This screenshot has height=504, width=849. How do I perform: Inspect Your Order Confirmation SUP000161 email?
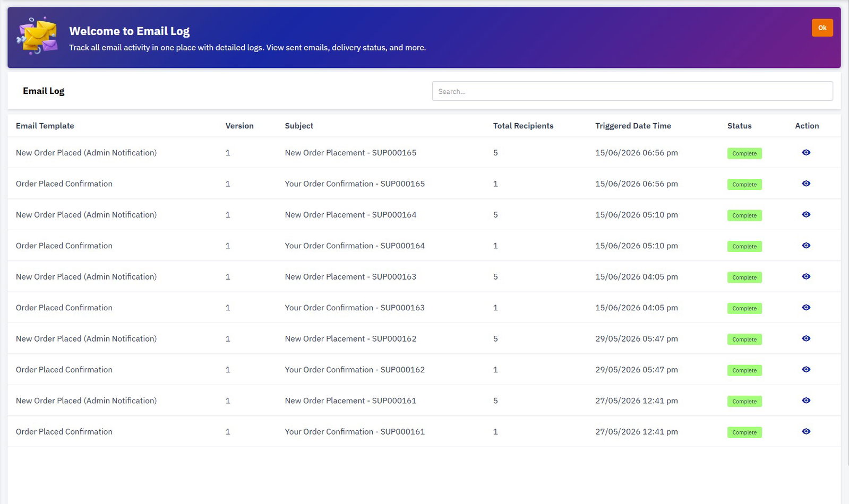click(x=806, y=432)
